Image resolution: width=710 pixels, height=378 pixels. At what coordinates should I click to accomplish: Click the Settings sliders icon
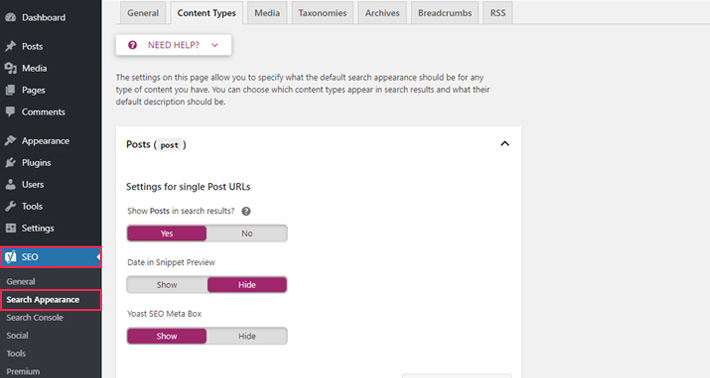click(10, 228)
